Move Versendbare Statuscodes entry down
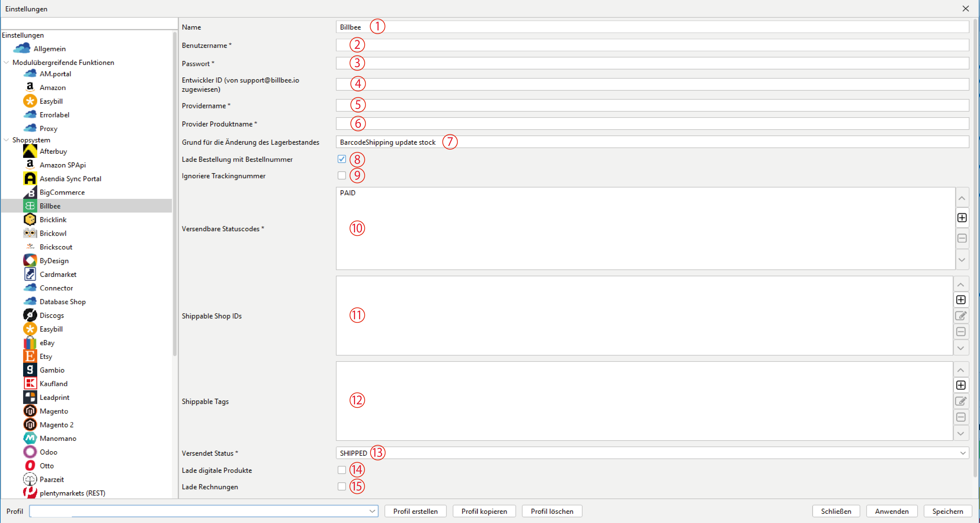 click(x=962, y=260)
